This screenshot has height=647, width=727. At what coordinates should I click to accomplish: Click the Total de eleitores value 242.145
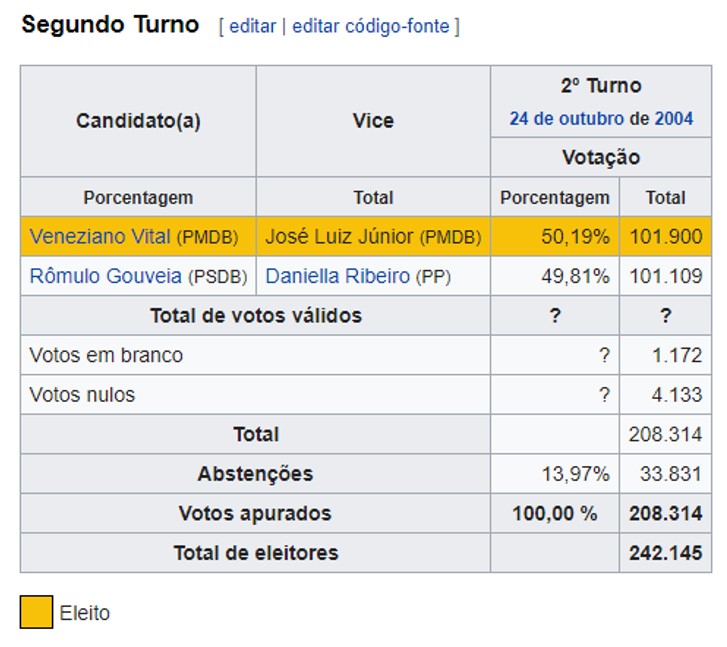[665, 553]
